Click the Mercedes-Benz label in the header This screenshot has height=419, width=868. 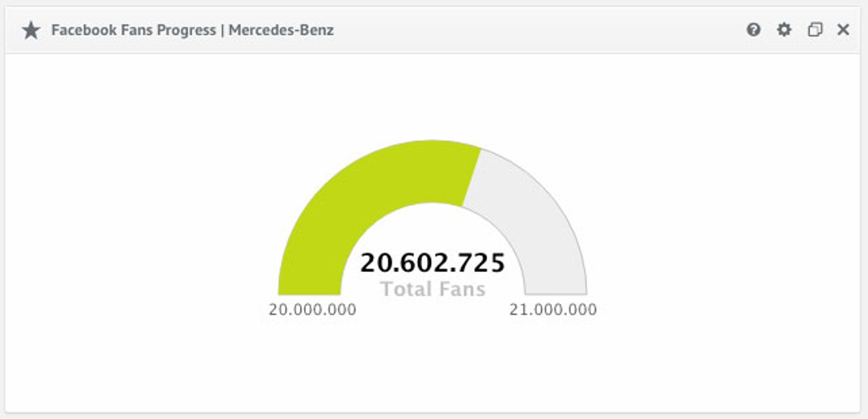[281, 30]
